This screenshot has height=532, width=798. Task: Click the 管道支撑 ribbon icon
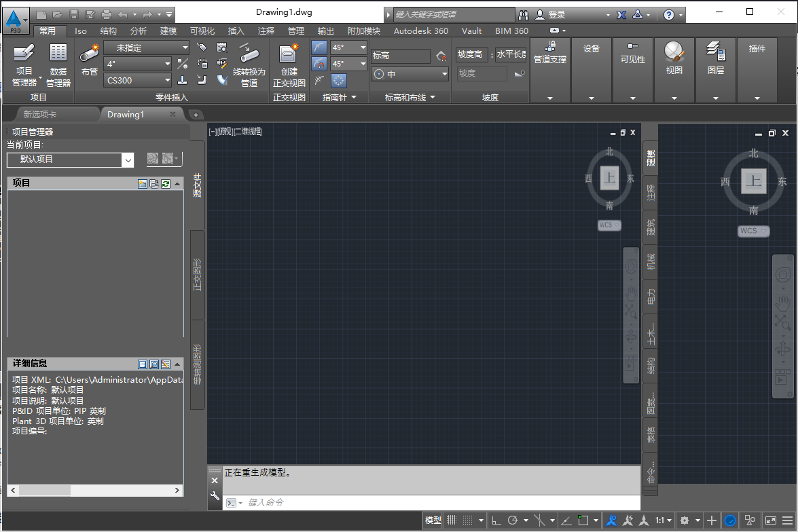(x=550, y=49)
